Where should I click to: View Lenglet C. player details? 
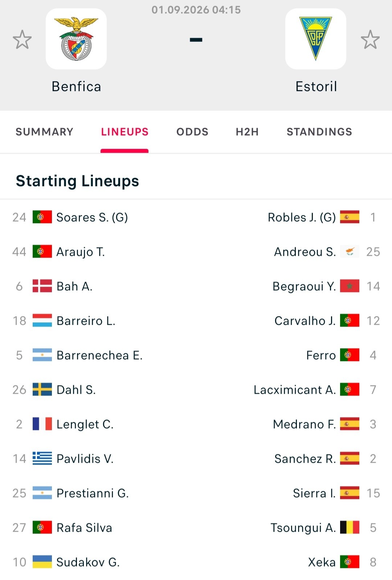[x=85, y=424]
